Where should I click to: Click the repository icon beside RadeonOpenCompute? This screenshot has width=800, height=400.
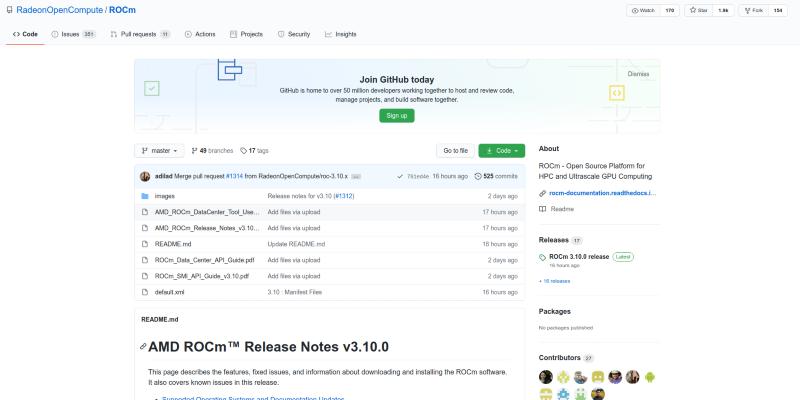pos(9,10)
